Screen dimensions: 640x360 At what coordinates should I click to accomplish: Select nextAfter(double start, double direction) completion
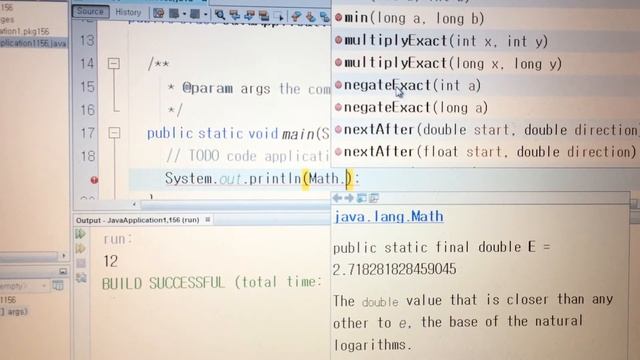click(x=485, y=130)
